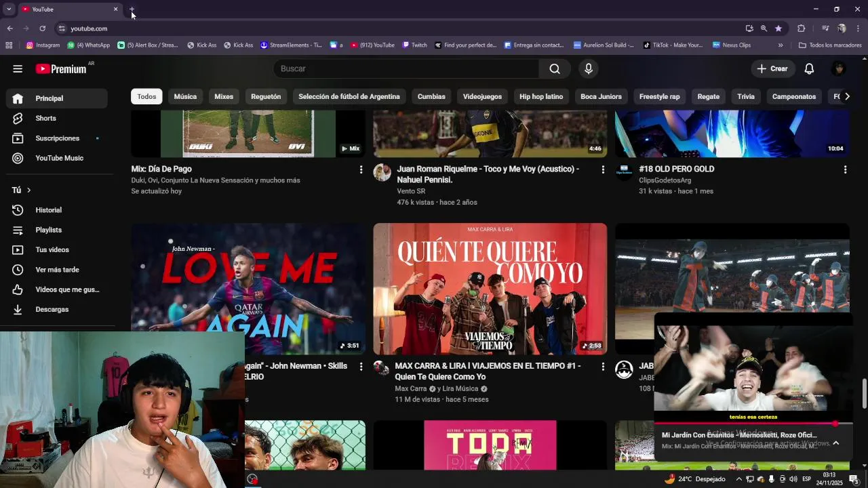The image size is (868, 488).
Task: Select Selección de fútbol de Argentina chip
Action: 349,96
